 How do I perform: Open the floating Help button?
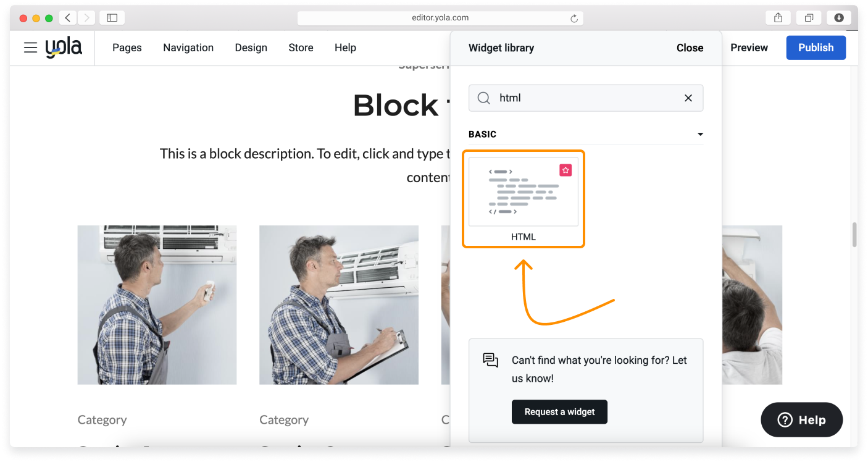click(801, 419)
